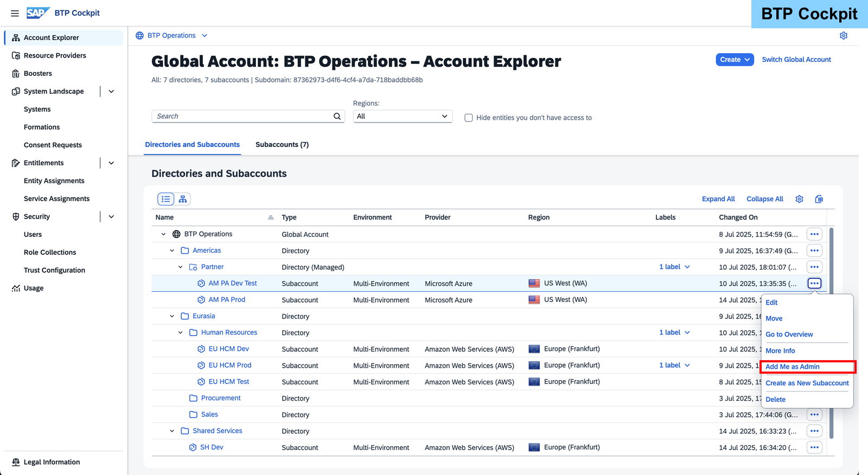Viewport: 868px width, 475px height.
Task: Open the EU HCM Dev subaccount
Action: tap(229, 349)
